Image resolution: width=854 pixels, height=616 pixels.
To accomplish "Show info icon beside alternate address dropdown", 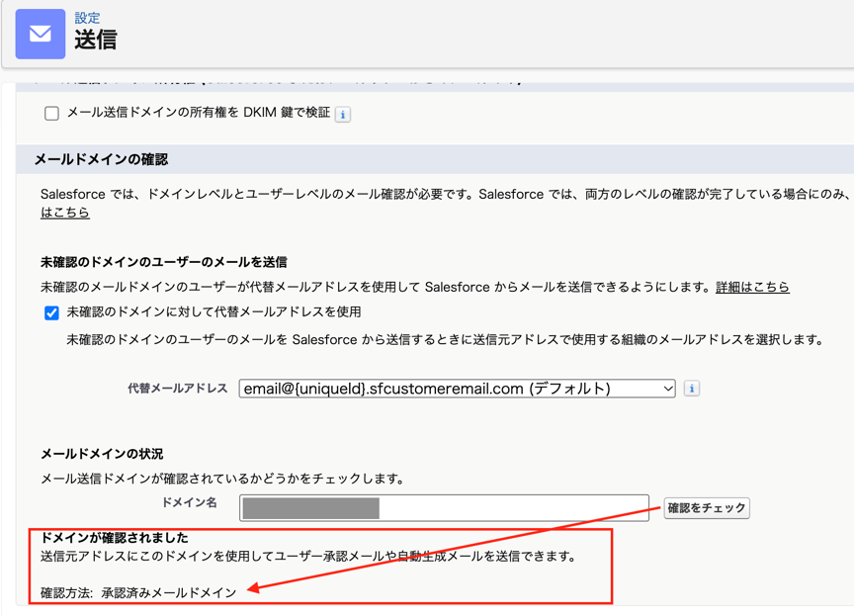I will tap(692, 389).
